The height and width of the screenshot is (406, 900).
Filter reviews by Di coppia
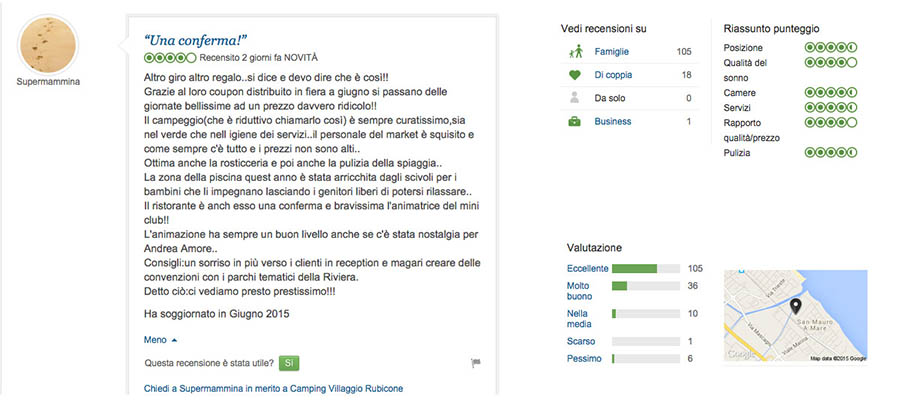pos(613,75)
